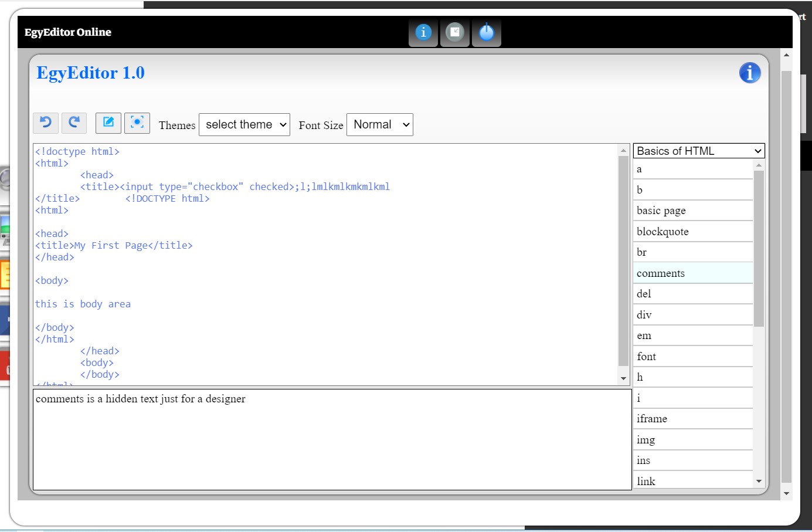Click the code editor scrollbar down arrow
This screenshot has height=532, width=812.
click(624, 379)
